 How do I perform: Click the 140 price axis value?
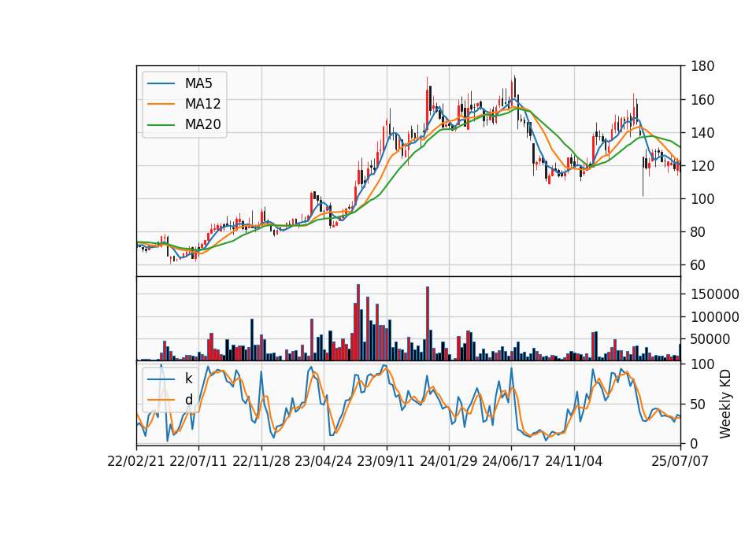pos(702,132)
